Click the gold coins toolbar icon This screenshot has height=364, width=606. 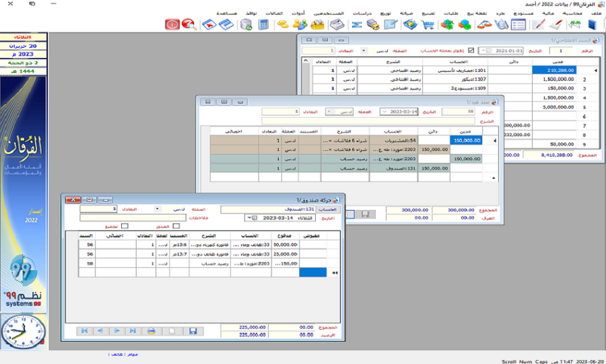point(283,25)
